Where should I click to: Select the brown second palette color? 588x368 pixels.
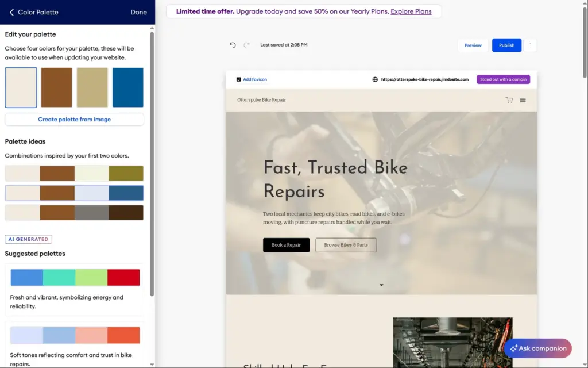(57, 87)
